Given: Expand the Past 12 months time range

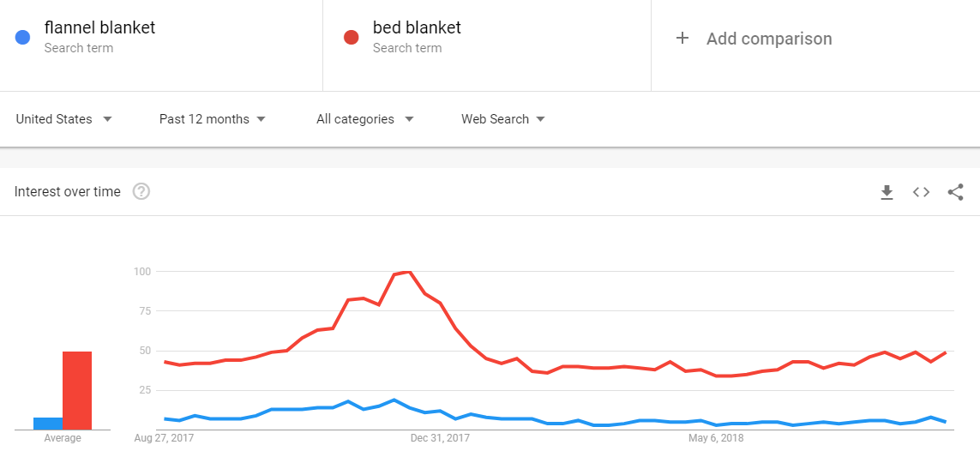Looking at the screenshot, I should coord(213,118).
